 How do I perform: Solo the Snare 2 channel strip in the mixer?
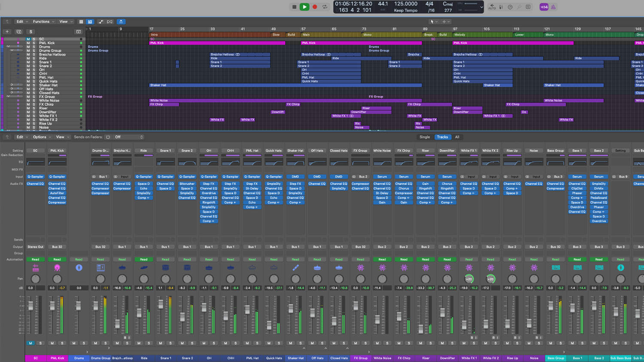click(192, 343)
